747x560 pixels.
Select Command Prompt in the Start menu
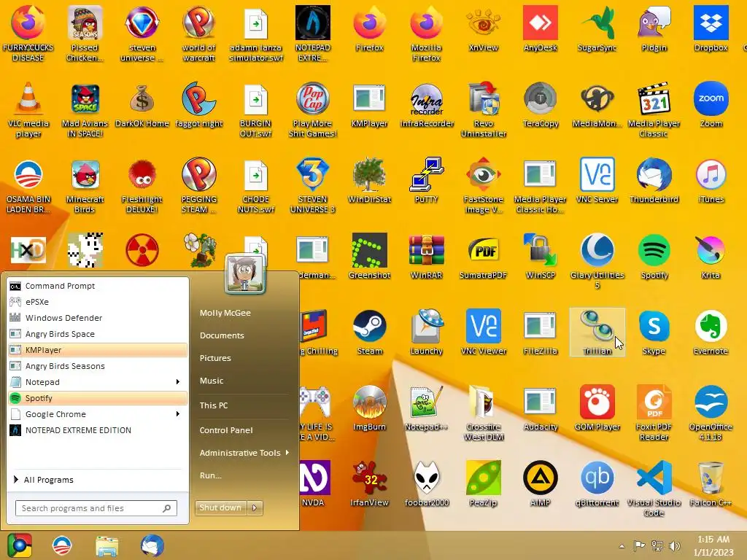[x=98, y=286]
